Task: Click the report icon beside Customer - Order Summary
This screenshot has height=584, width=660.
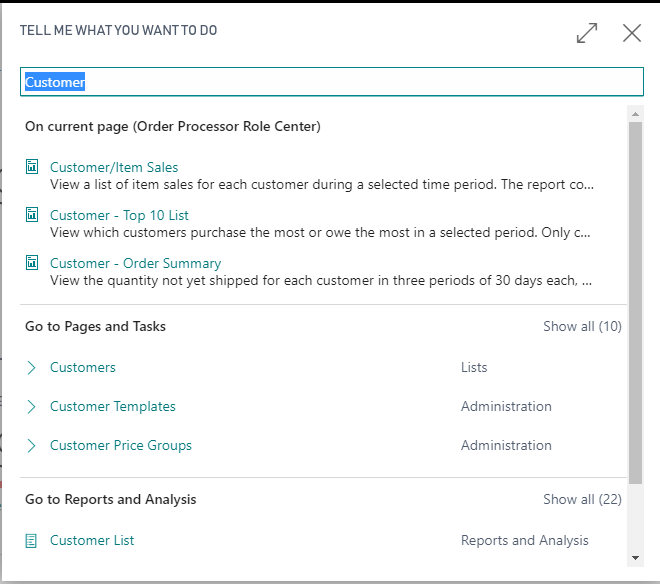Action: [32, 263]
